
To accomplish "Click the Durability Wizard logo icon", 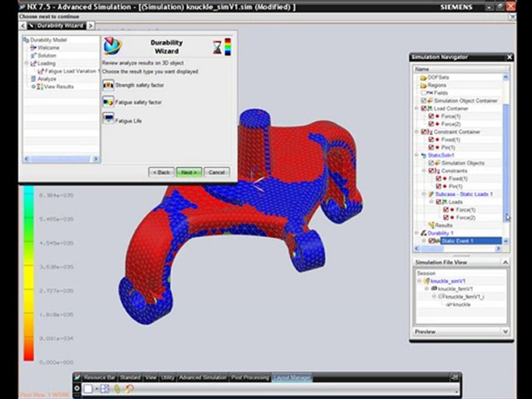I will (112, 47).
